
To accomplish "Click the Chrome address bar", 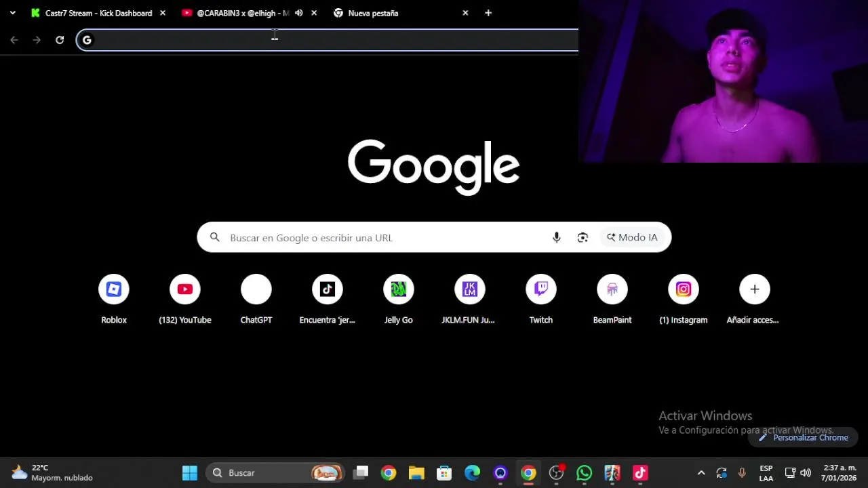I will pos(328,40).
